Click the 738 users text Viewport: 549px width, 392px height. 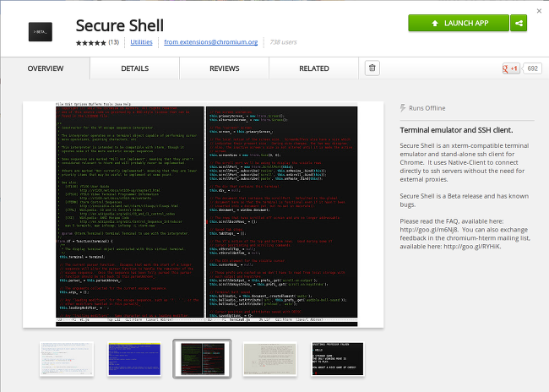283,42
